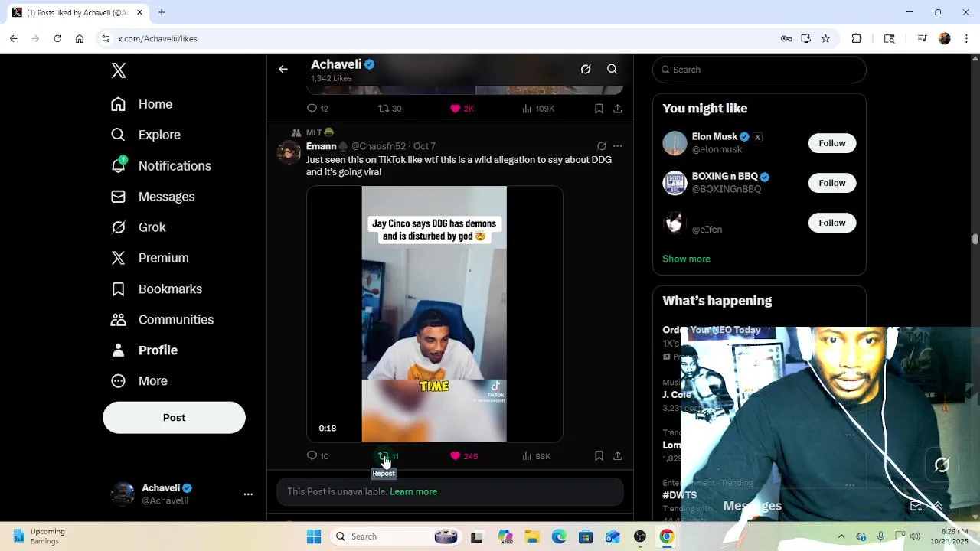Open Messages in the sidebar
980x551 pixels.
click(x=152, y=197)
